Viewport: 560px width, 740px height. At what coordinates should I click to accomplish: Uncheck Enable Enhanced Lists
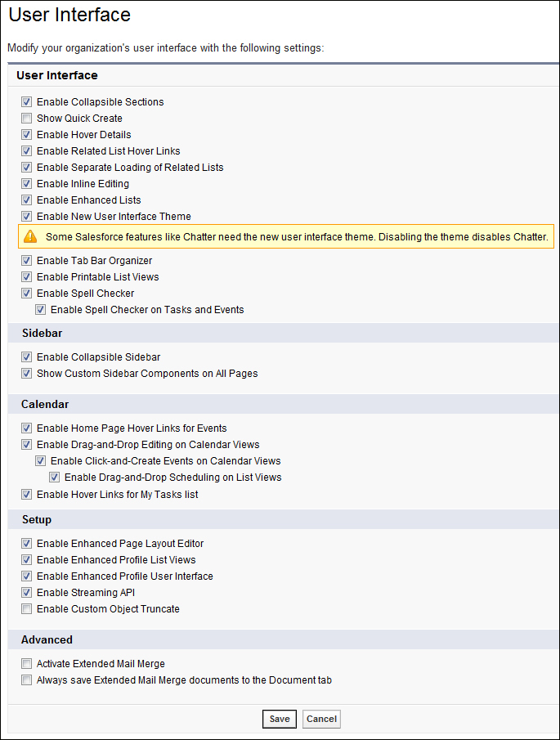[26, 200]
